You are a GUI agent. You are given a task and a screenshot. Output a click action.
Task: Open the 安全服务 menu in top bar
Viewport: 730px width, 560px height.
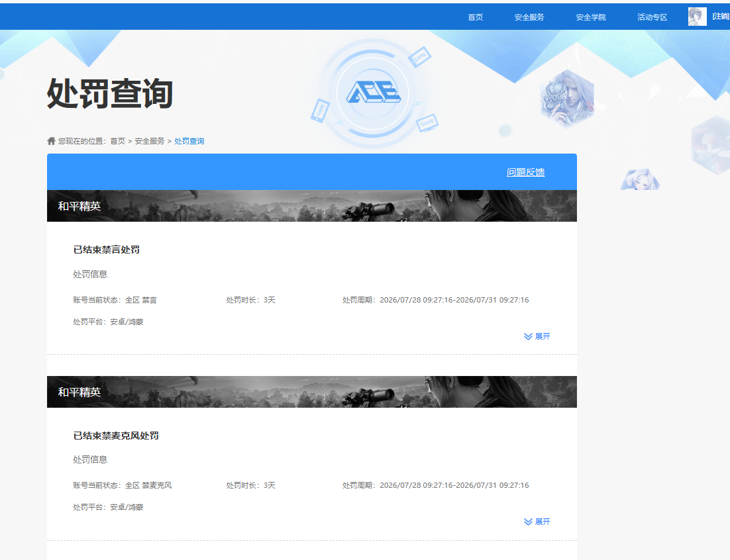tap(529, 17)
